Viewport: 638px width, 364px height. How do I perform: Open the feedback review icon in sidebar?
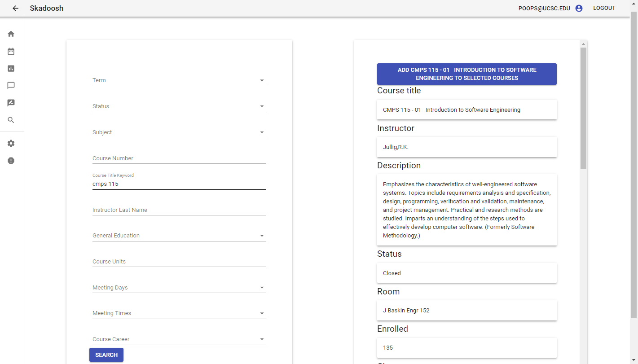(11, 103)
